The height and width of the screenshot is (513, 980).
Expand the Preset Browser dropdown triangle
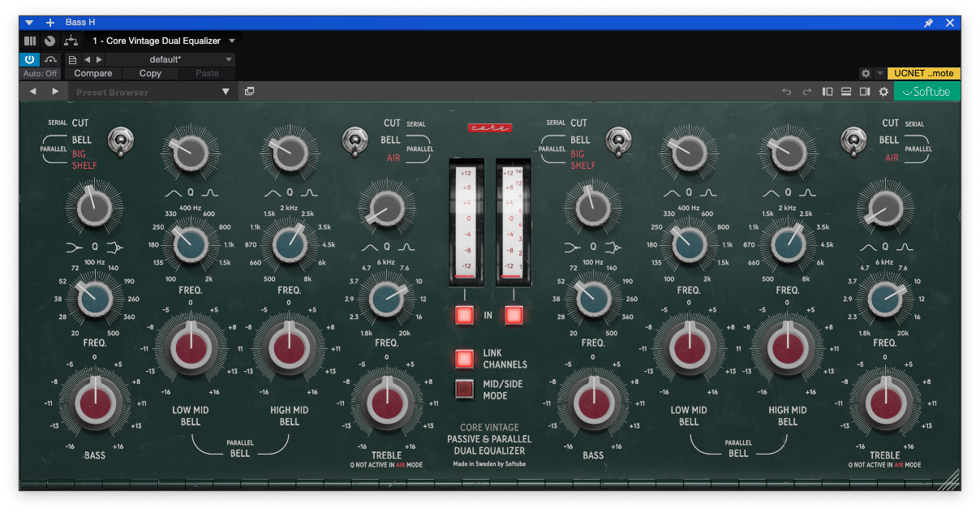[226, 92]
